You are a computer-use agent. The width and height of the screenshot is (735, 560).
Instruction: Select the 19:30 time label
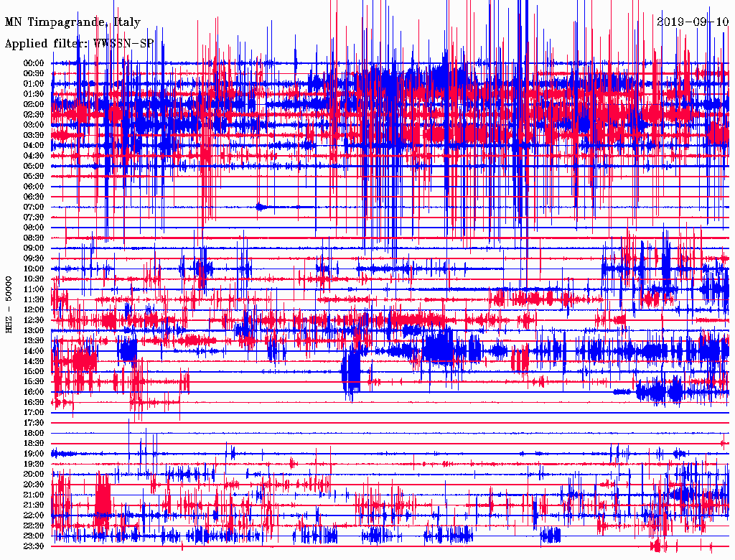(34, 464)
